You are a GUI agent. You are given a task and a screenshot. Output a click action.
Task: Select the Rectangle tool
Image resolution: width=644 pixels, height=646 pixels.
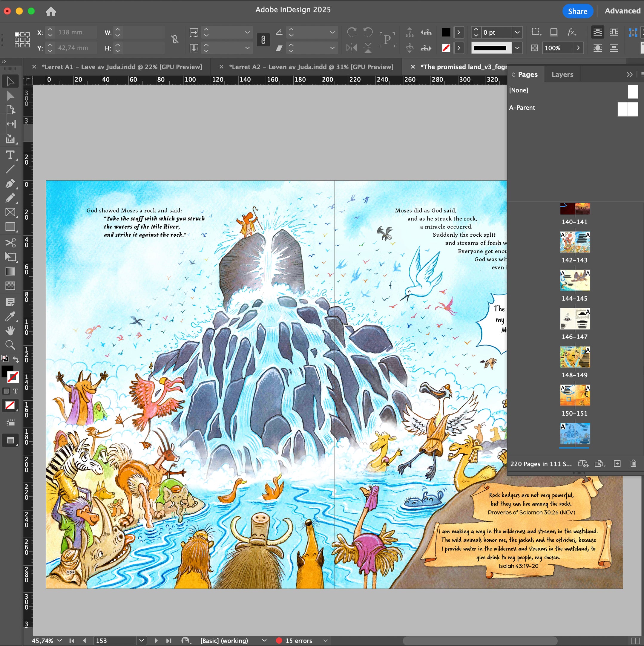10,227
